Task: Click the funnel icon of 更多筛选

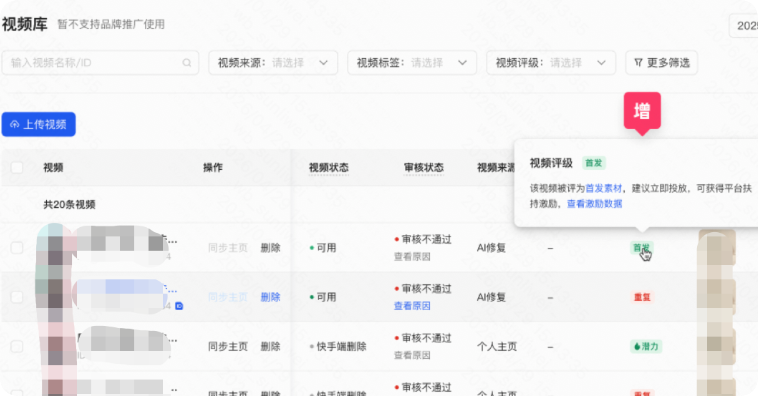Action: (x=638, y=63)
